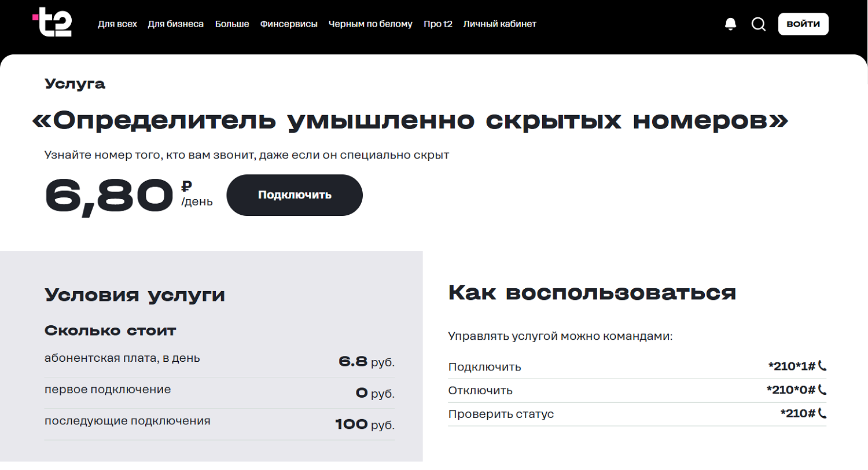868x470 pixels.
Task: Click the «Определитель умышленно скрытых номеров» heading
Action: point(410,120)
